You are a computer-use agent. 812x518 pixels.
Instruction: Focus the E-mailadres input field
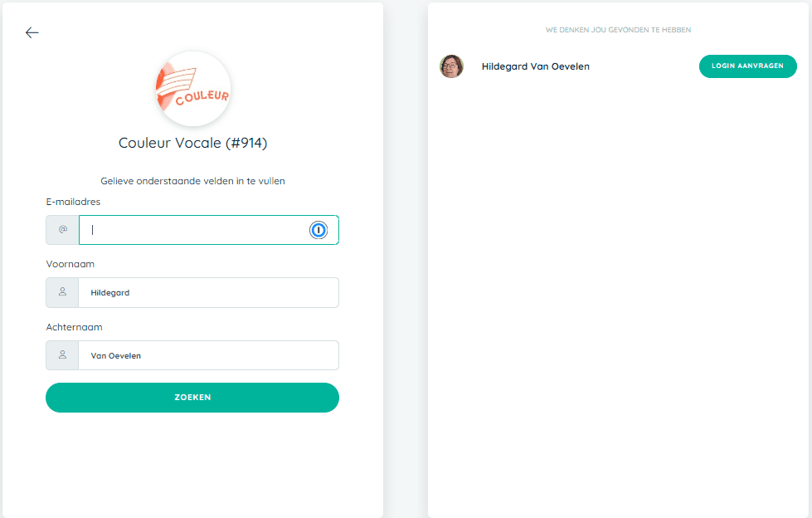click(x=209, y=230)
